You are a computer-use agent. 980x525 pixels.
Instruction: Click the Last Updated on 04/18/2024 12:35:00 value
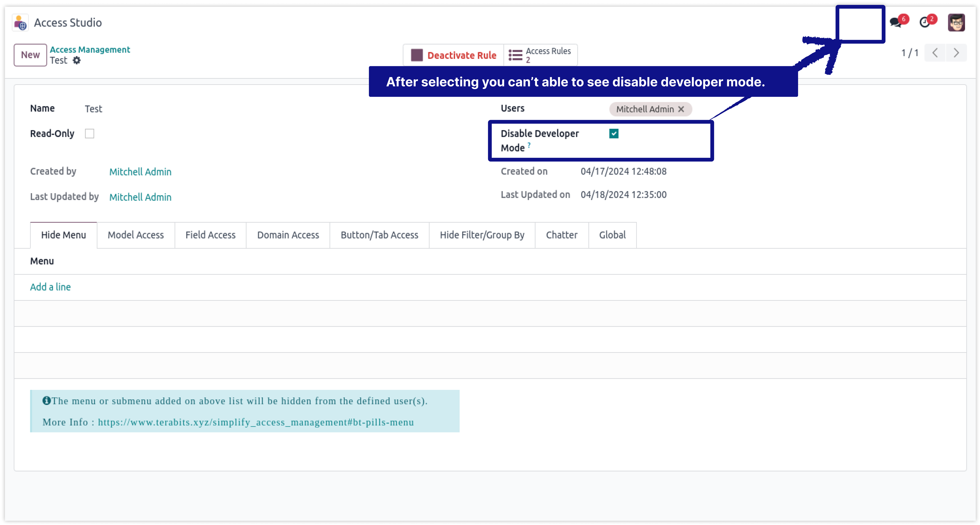[x=624, y=195]
